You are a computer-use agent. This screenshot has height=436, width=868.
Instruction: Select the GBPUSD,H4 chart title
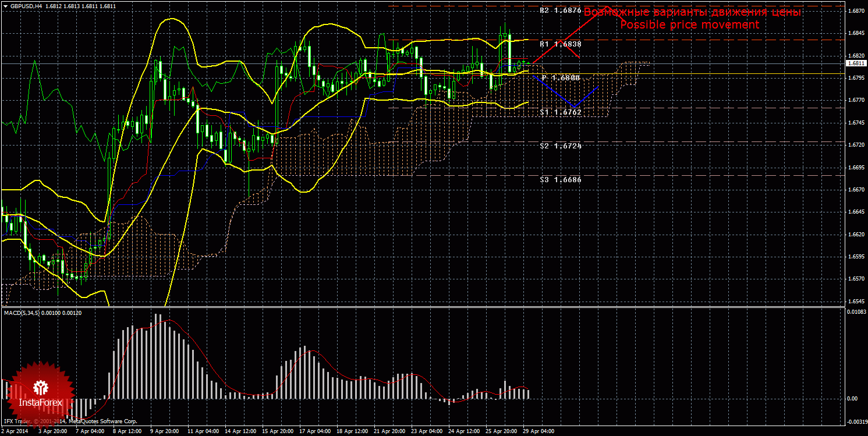pos(26,6)
